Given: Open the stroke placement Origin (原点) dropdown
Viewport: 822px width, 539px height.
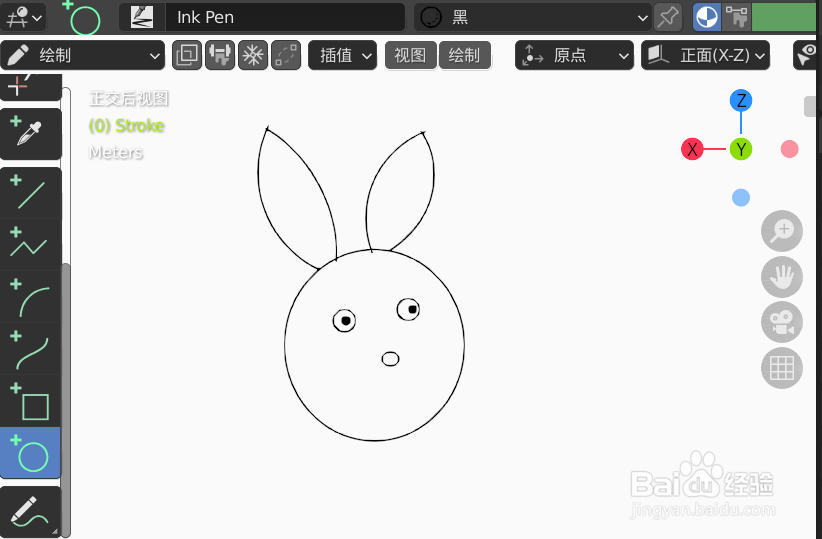Looking at the screenshot, I should (x=574, y=55).
